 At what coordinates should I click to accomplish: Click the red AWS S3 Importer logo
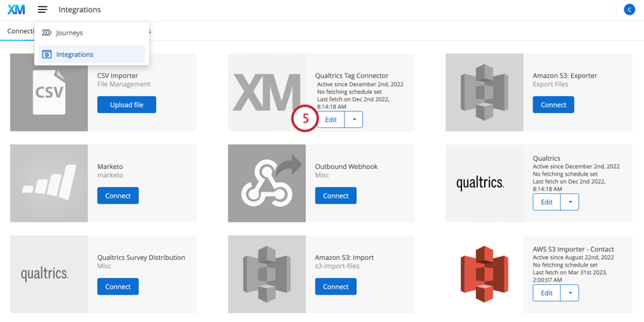[x=485, y=274]
